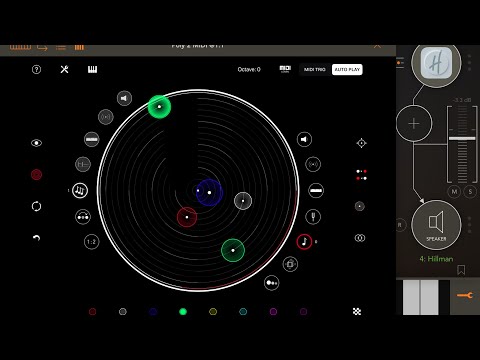Screen dimensions: 480x360
Task: Click the left arc note-length icon
Action: [x=83, y=164]
